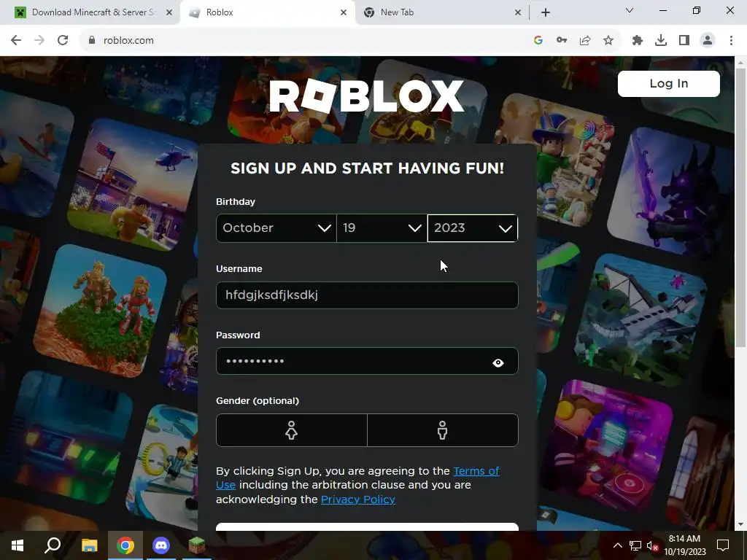Switch to the New Tab tab
Screen dimensions: 747x560
click(442, 12)
